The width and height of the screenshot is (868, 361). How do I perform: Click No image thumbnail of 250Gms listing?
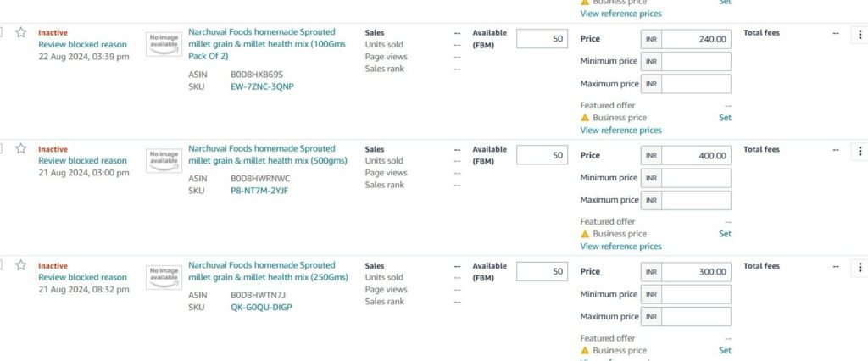point(164,277)
